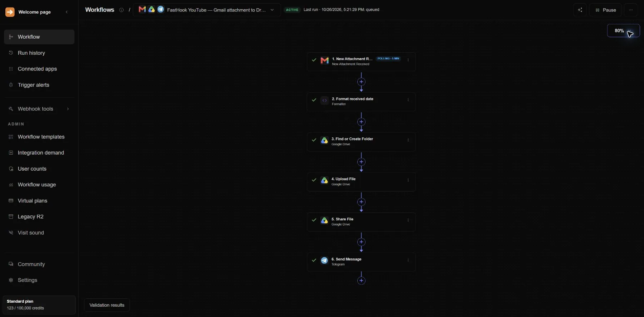The image size is (644, 317).
Task: Open Workflow templates admin page
Action: pyautogui.click(x=39, y=137)
